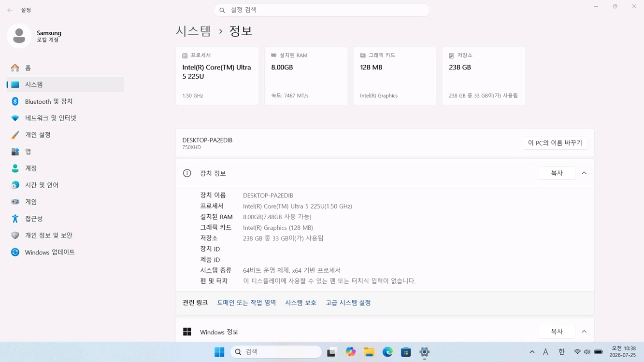Show hidden tray icons chevron
This screenshot has width=644, height=362.
click(x=532, y=352)
